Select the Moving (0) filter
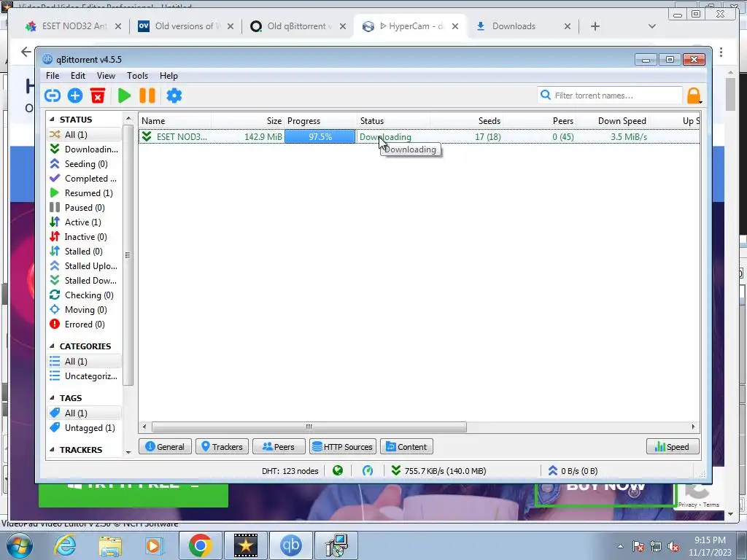Viewport: 747px width, 560px height. (x=85, y=310)
